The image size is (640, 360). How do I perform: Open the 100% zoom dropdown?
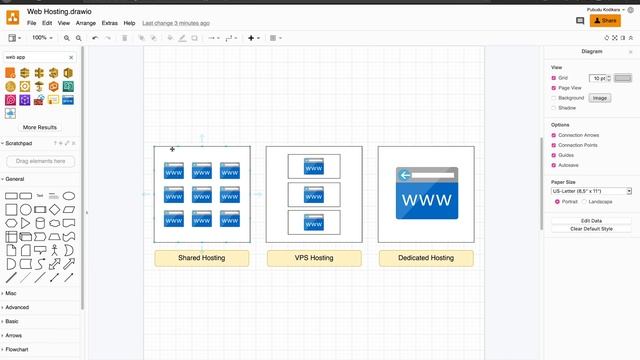point(42,38)
